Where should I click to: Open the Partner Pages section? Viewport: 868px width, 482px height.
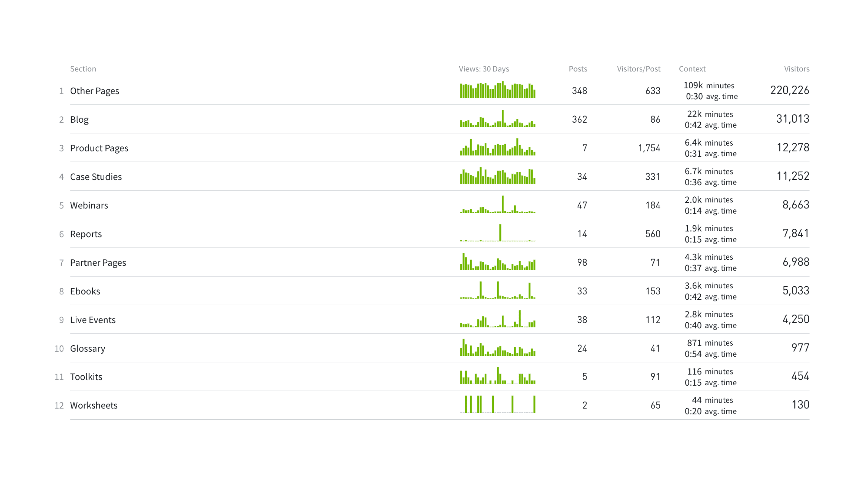click(98, 263)
